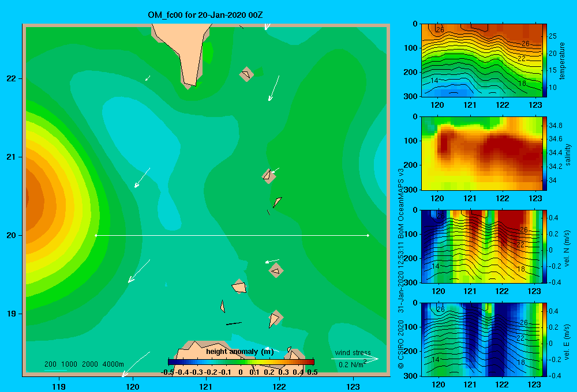Screen dimensions: 577x392
Task: Open the temperature depth section plot
Action: click(x=482, y=61)
